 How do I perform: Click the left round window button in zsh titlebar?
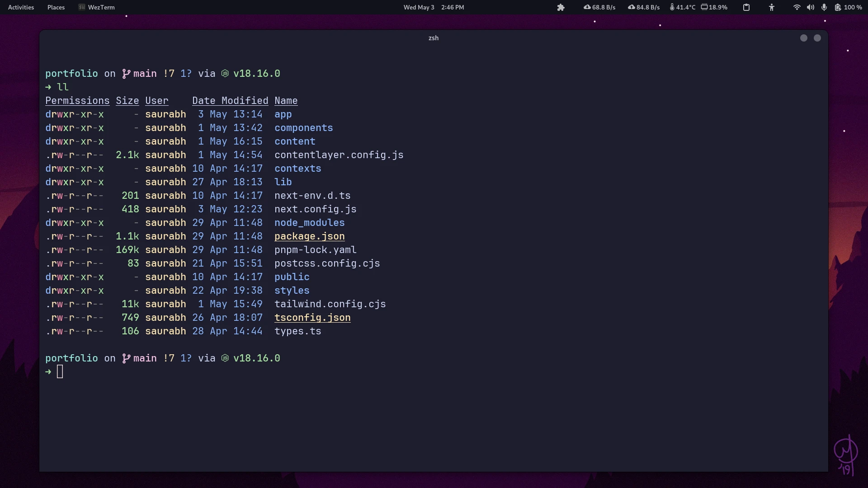pyautogui.click(x=804, y=38)
